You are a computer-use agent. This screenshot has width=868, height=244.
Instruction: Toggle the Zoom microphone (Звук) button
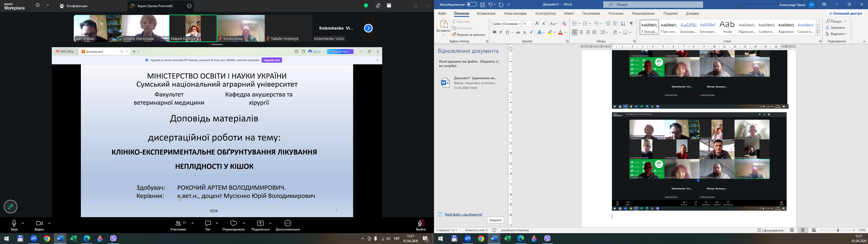14,224
